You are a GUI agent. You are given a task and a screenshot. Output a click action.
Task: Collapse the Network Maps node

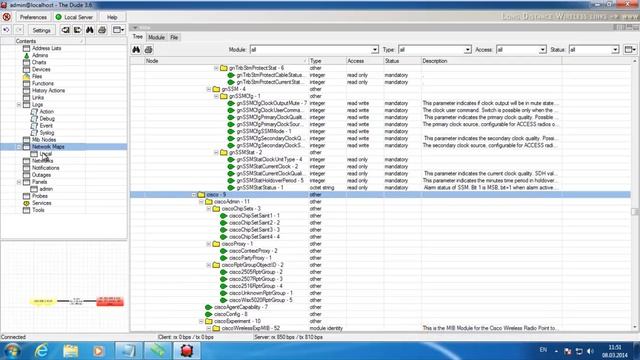pyautogui.click(x=19, y=147)
